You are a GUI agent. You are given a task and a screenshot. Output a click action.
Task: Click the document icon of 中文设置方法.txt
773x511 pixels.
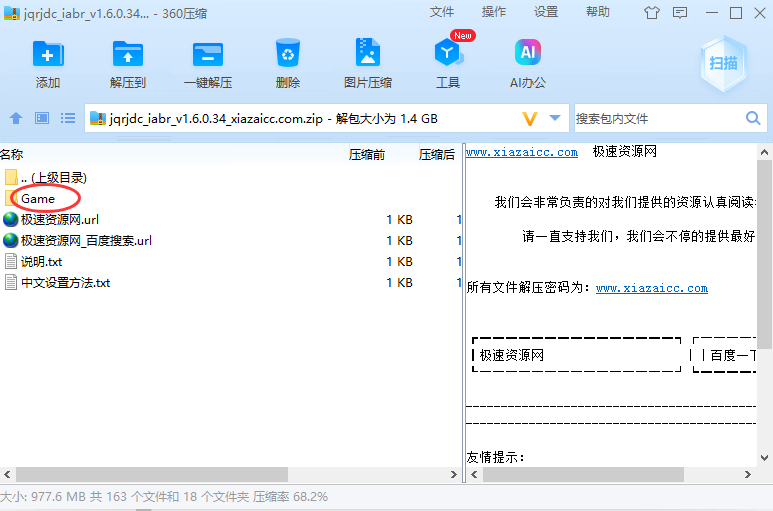pos(11,282)
